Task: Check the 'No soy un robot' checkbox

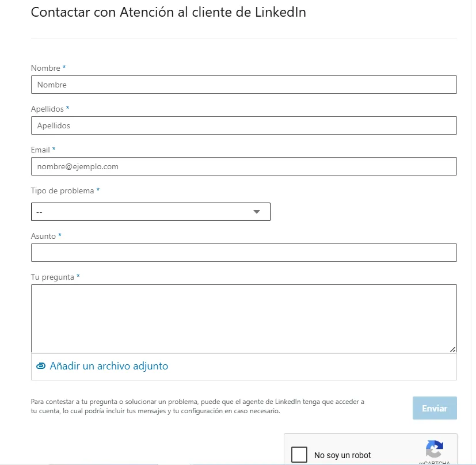Action: 299,455
